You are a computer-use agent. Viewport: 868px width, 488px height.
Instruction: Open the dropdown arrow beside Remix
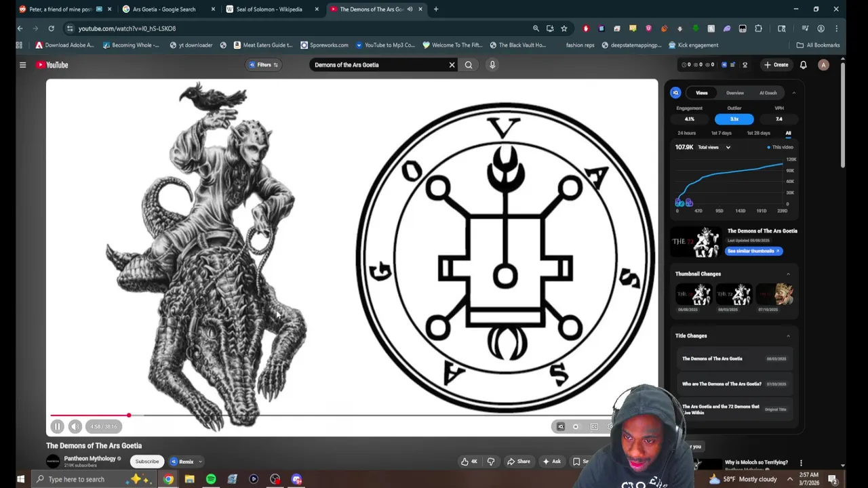coord(200,462)
